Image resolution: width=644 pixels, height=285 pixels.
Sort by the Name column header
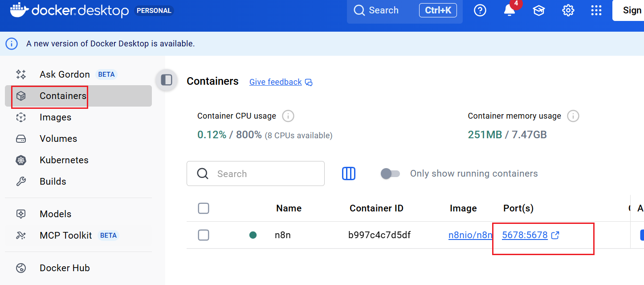point(289,208)
